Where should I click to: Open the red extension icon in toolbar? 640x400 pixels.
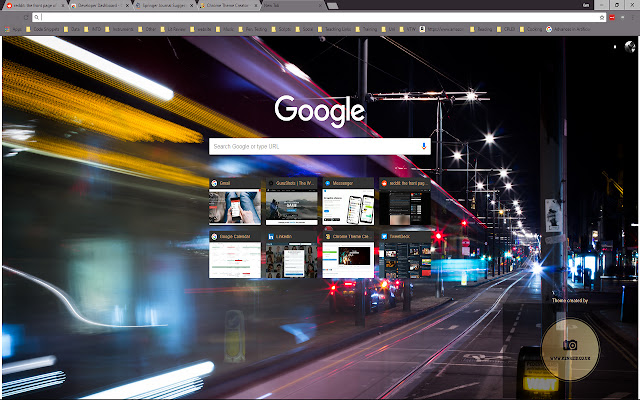pos(612,18)
